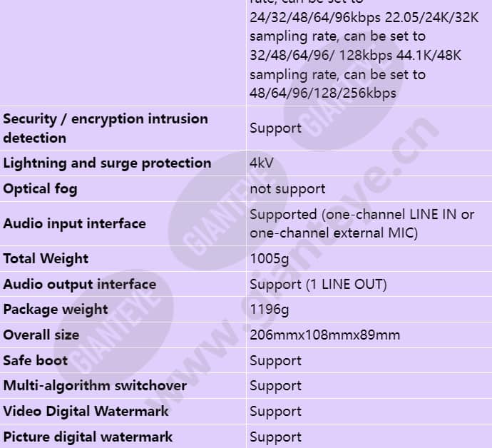Screen dimensions: 492x448
Task: Click the '206mmx108mmx89mm' dimensions value
Action: pyautogui.click(x=324, y=335)
